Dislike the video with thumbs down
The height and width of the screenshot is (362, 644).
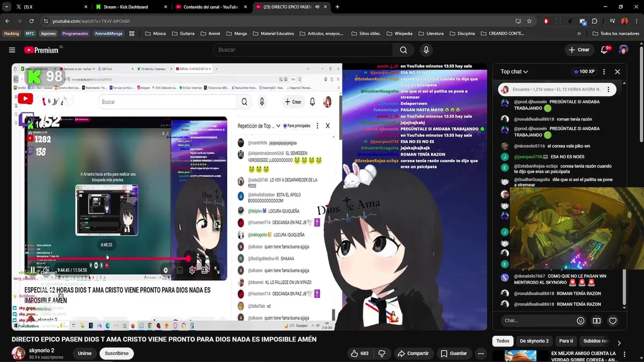click(382, 353)
